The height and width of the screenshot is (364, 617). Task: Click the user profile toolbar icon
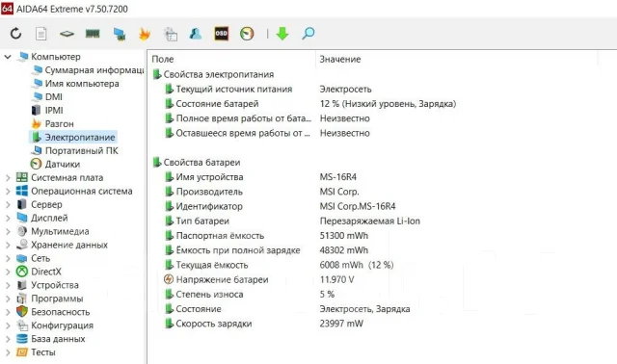coord(196,34)
